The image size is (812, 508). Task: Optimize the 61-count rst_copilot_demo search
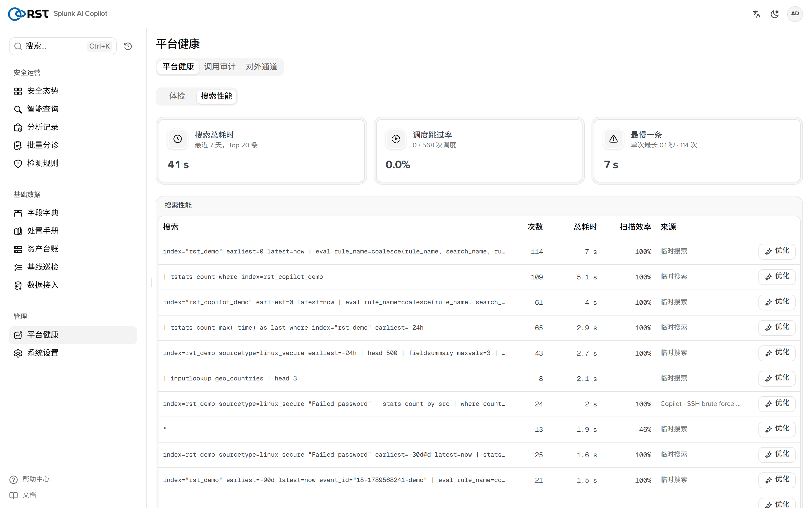tap(777, 302)
